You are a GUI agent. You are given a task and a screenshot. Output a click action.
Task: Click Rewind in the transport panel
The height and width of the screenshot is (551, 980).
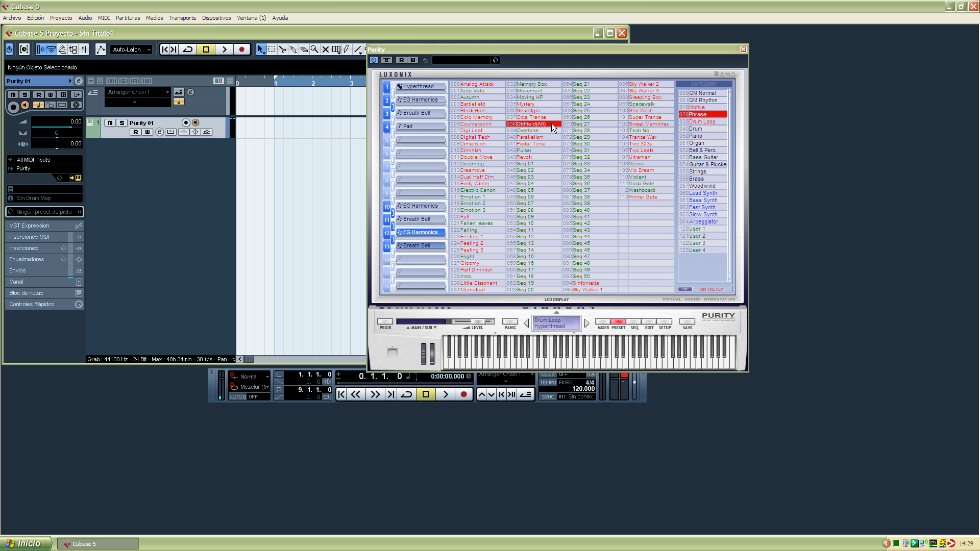[x=356, y=394]
